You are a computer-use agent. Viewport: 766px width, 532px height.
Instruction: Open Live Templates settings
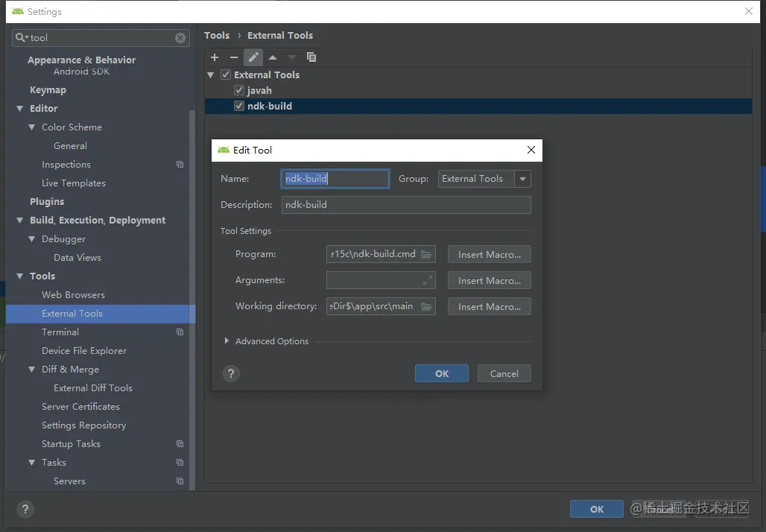coord(74,183)
